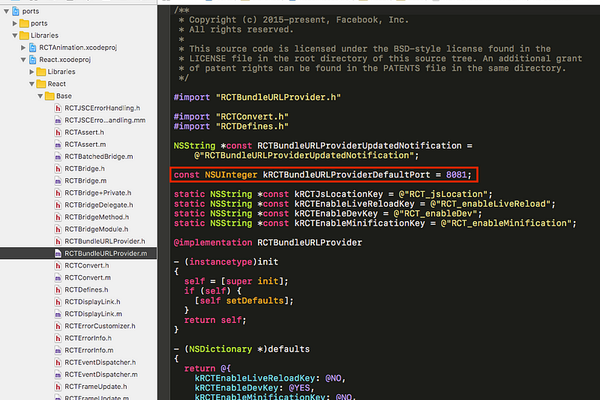Select RCTAssert.h file
The height and width of the screenshot is (400, 600).
(84, 132)
